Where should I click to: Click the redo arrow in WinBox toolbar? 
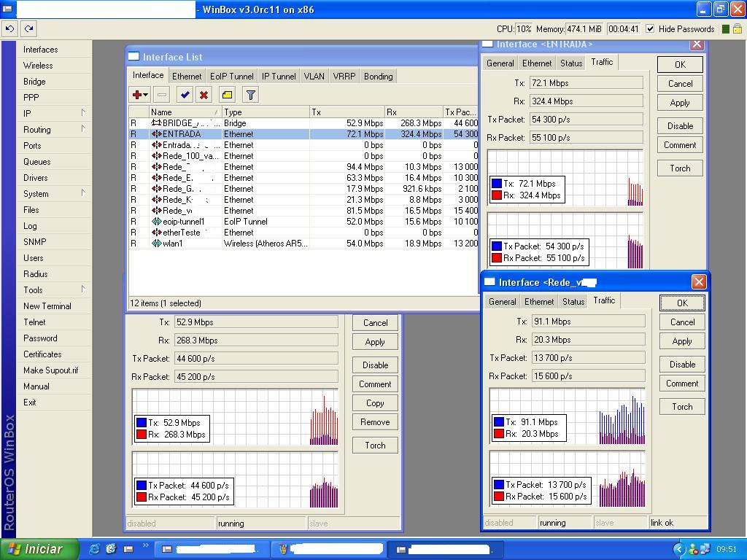pyautogui.click(x=28, y=29)
